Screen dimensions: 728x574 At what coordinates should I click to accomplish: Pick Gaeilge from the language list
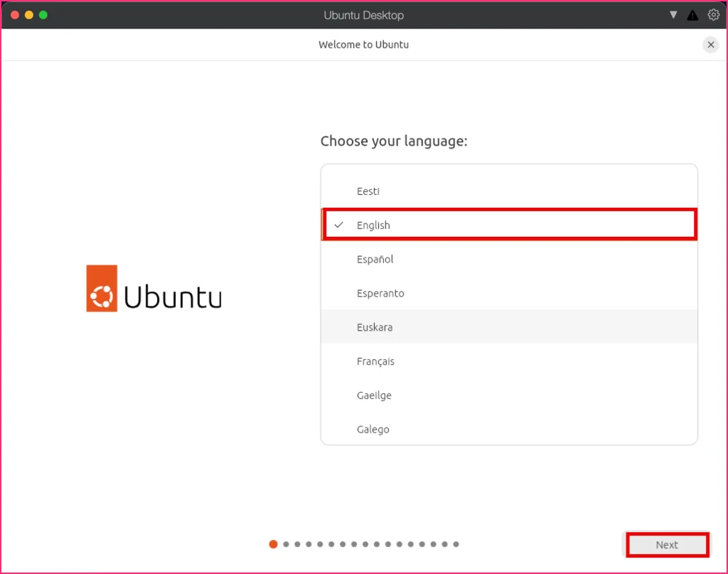509,395
